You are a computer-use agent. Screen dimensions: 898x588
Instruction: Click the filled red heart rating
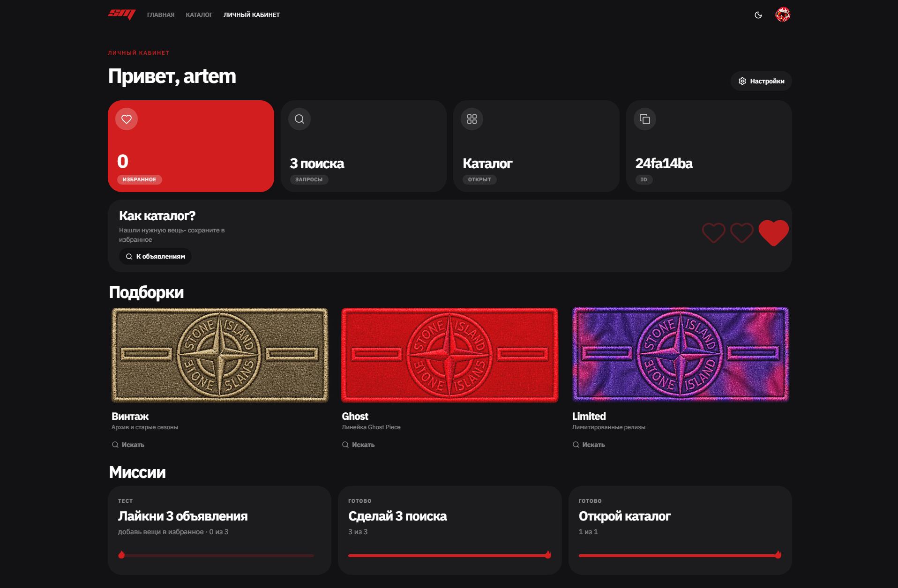point(773,233)
